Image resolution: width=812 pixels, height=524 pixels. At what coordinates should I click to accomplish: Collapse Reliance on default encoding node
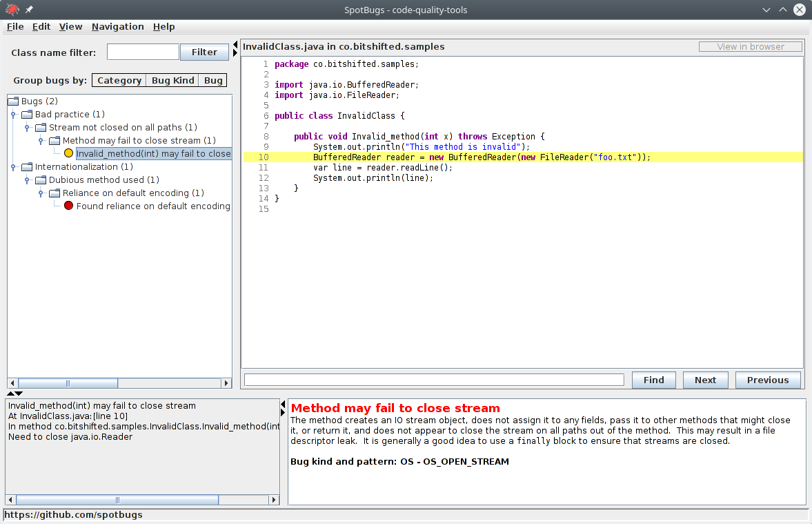point(41,193)
